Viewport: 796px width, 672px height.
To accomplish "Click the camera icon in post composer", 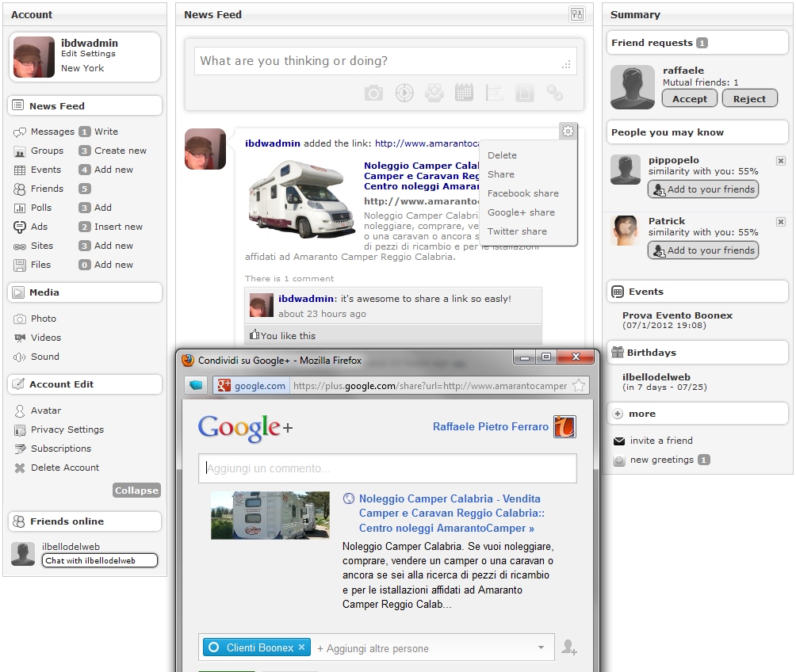I will [x=373, y=94].
